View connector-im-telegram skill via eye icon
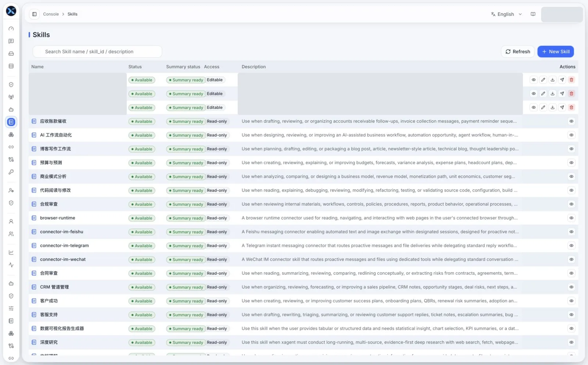 click(571, 246)
